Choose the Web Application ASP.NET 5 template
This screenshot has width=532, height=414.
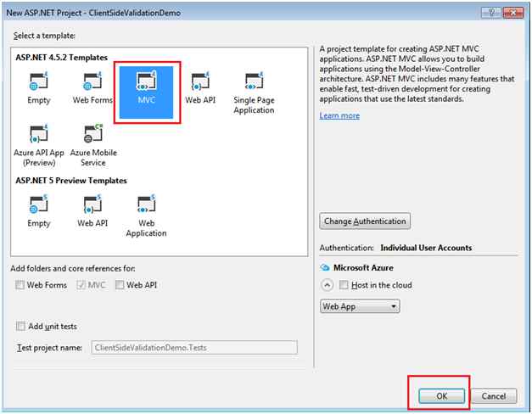point(146,215)
